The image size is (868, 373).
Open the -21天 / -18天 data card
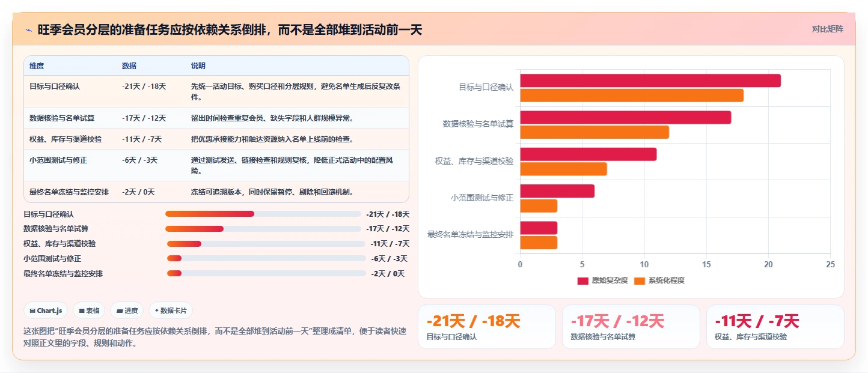tap(486, 327)
